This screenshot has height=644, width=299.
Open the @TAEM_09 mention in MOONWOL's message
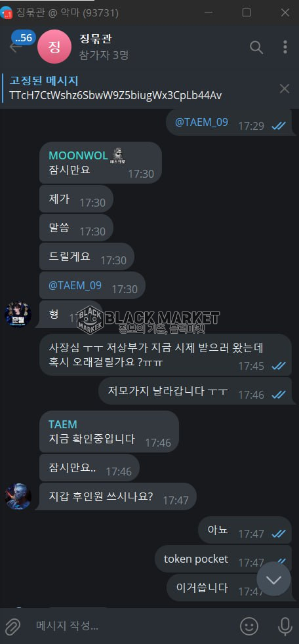75,285
